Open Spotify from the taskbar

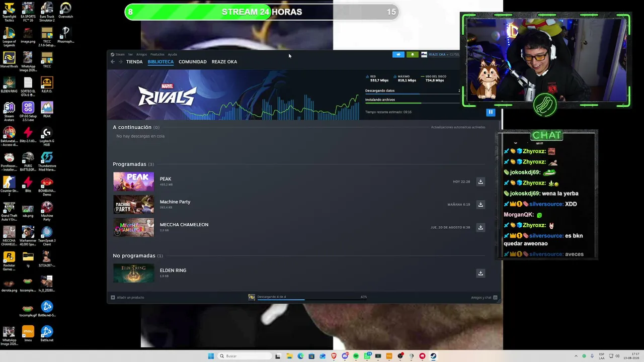coord(356,356)
